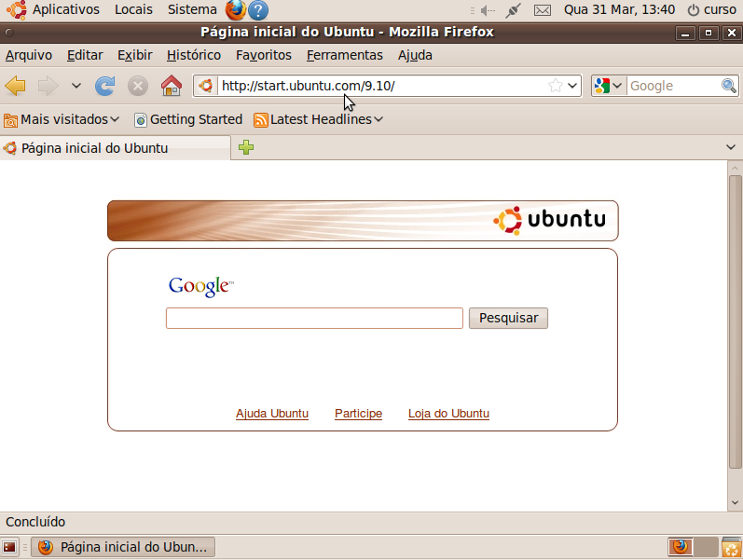This screenshot has width=743, height=560.
Task: Click the ubuntu logo banner
Action: (x=363, y=221)
